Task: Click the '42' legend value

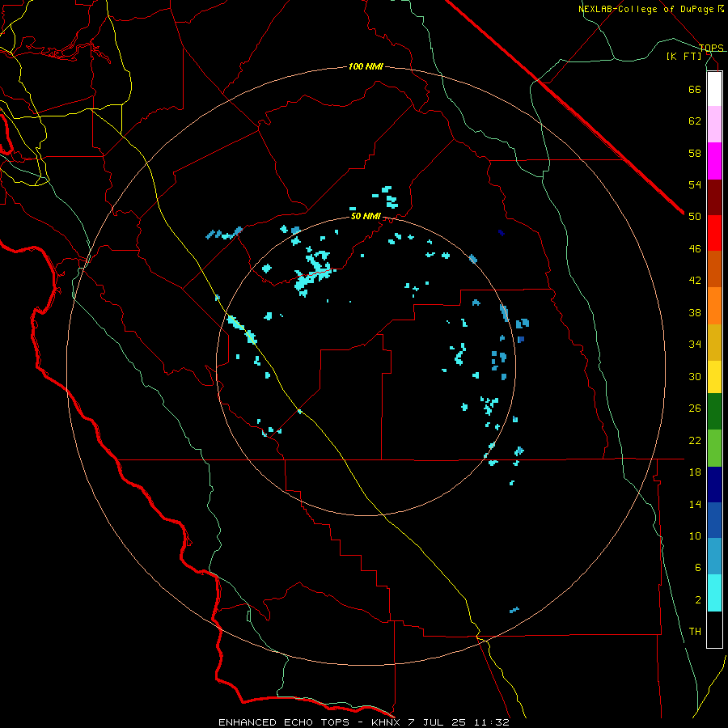Action: pyautogui.click(x=695, y=281)
